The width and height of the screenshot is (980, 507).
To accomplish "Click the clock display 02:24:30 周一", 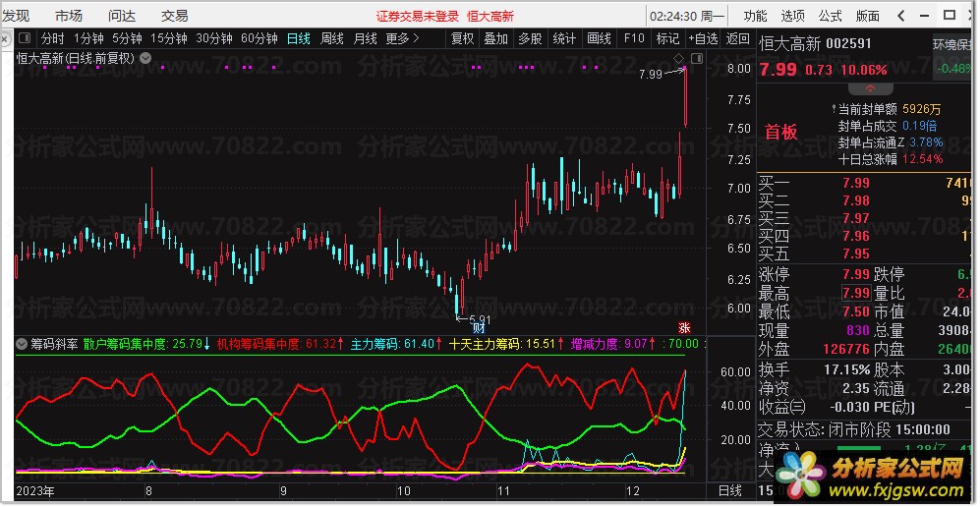I will 687,17.
